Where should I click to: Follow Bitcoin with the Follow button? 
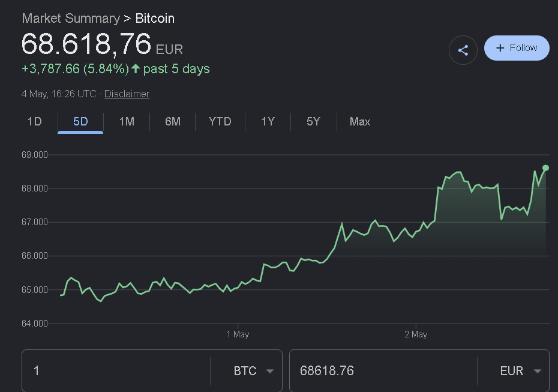[x=517, y=47]
